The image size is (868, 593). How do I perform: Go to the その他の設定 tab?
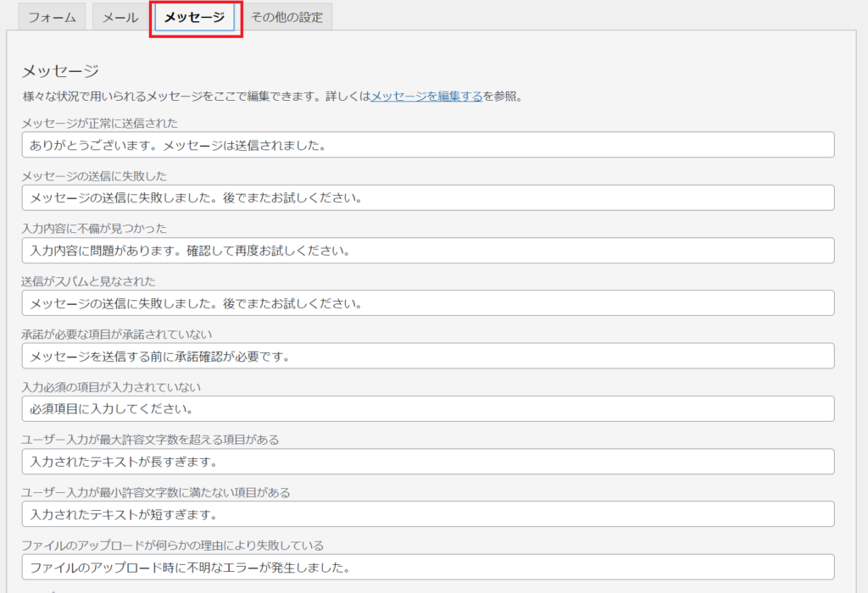tap(287, 17)
